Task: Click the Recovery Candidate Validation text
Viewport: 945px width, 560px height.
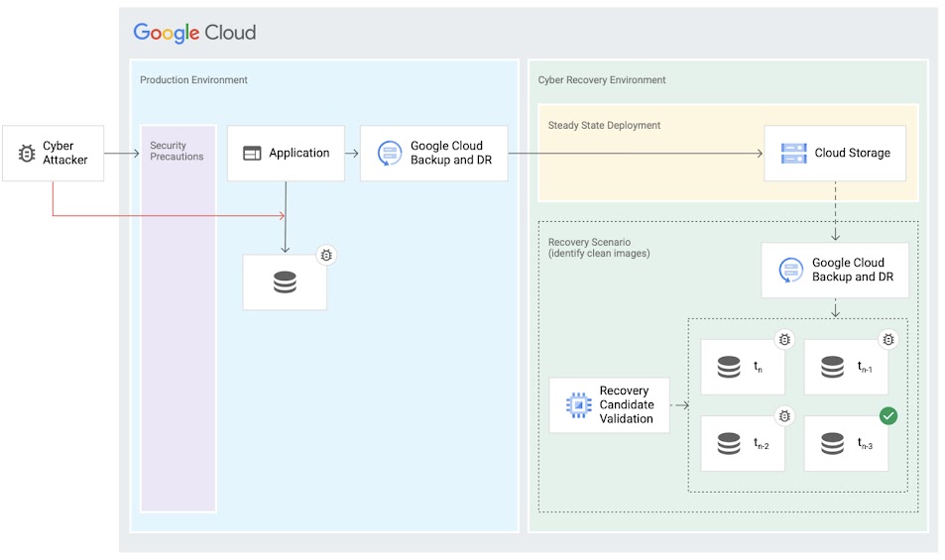Action: tap(626, 404)
